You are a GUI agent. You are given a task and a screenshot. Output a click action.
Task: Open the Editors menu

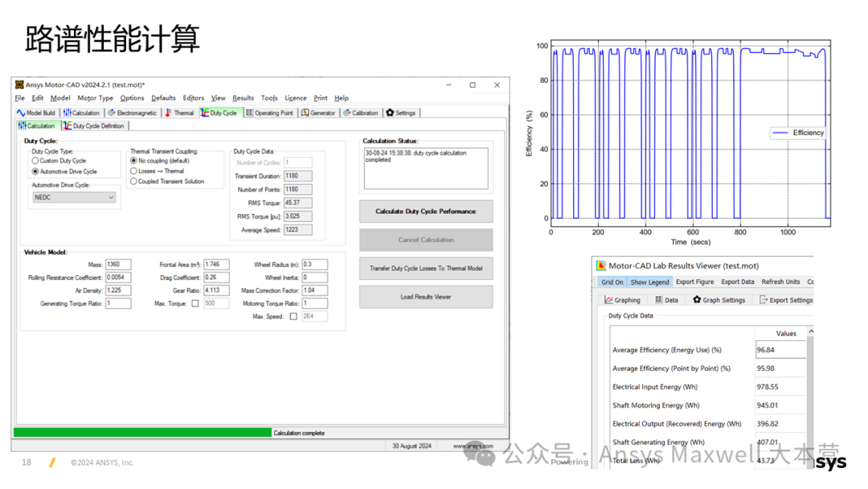click(193, 98)
